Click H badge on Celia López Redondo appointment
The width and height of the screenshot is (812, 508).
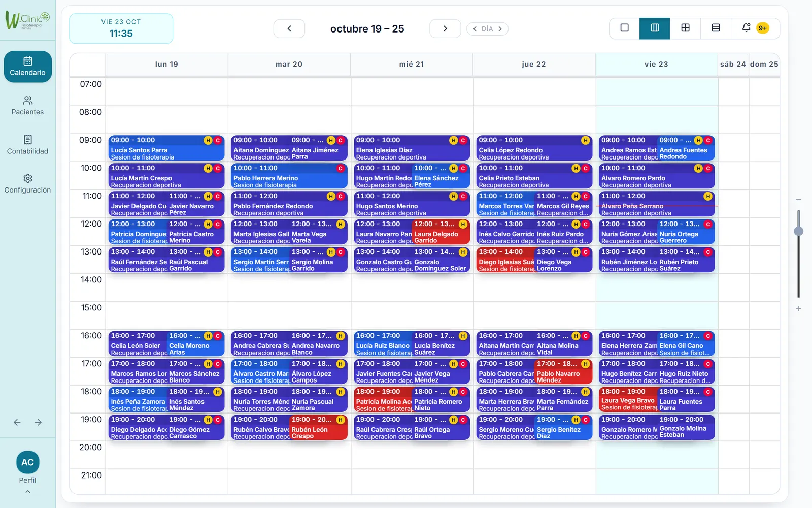point(585,140)
